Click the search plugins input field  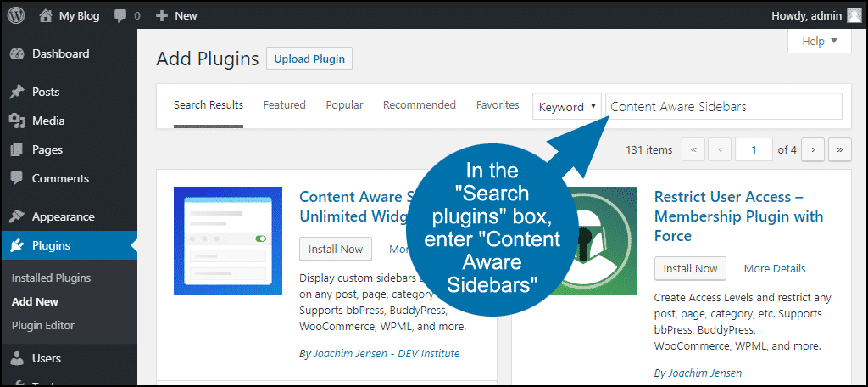pos(724,106)
